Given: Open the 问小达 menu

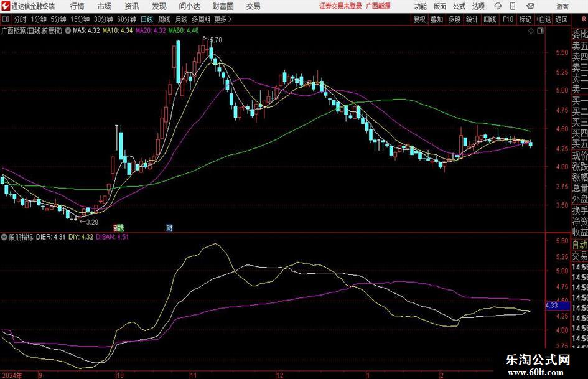Looking at the screenshot, I should point(189,6).
